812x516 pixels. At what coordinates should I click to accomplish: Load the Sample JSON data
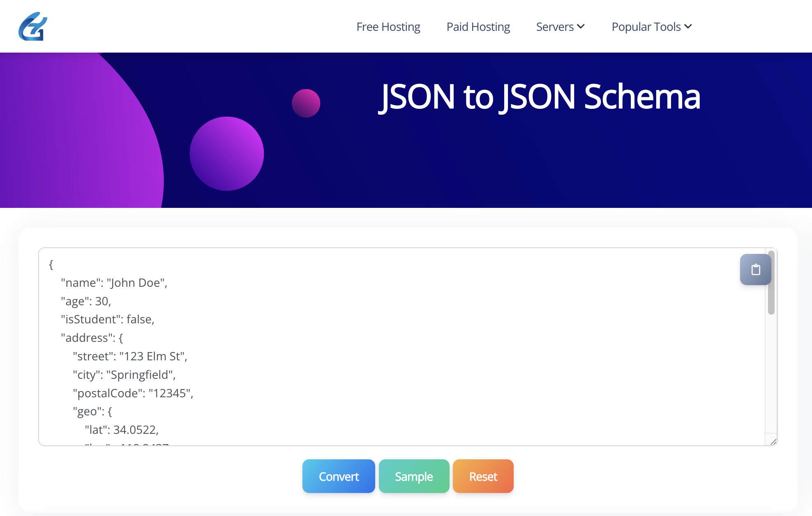coord(414,476)
